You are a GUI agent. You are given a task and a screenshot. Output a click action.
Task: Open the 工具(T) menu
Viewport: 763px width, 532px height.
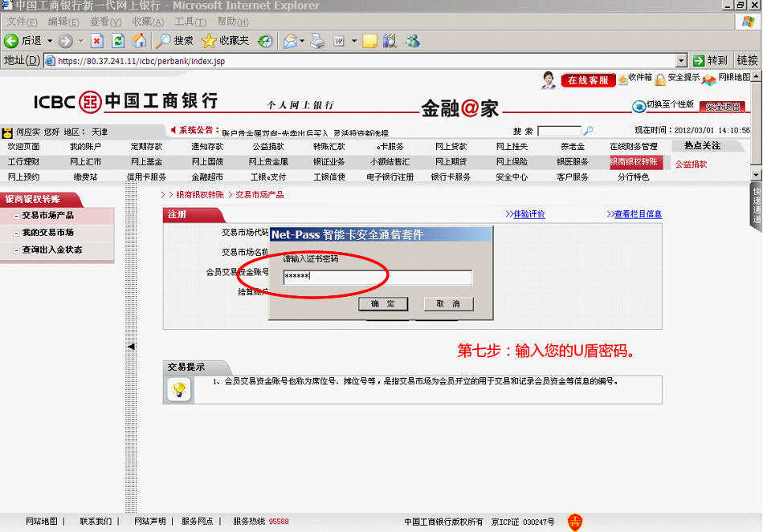[190, 22]
